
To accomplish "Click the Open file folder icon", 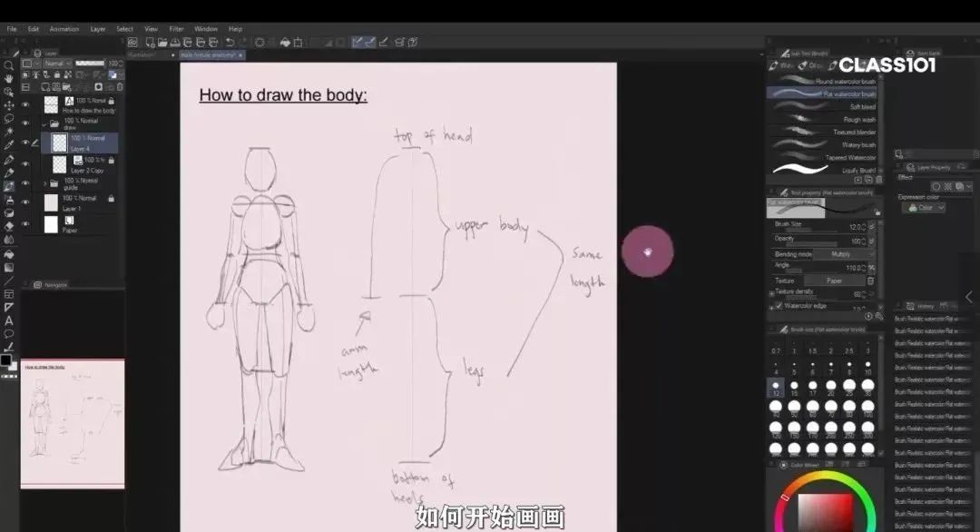I will coord(162,42).
